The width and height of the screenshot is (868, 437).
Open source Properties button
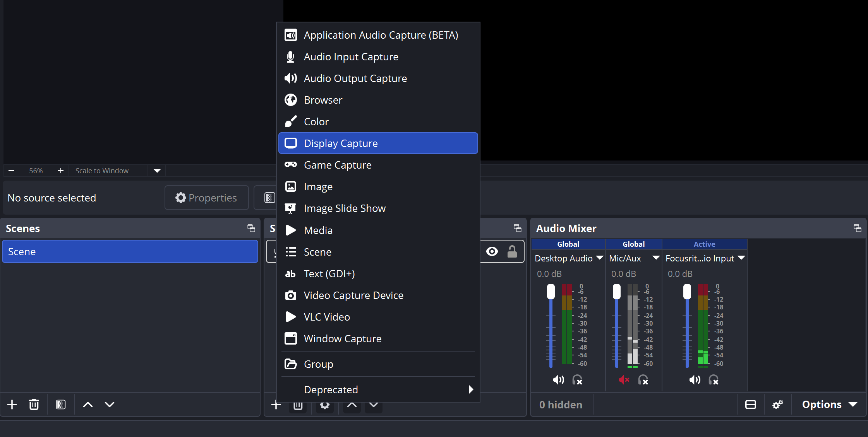[206, 198]
